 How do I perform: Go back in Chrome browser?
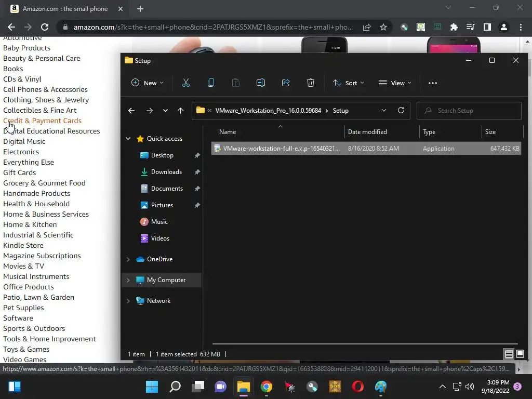(x=11, y=27)
